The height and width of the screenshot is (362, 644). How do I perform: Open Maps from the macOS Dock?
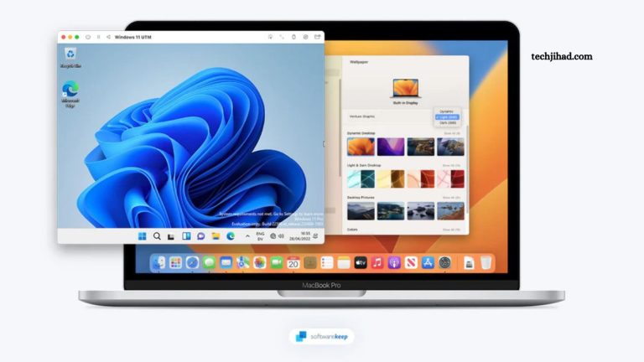pyautogui.click(x=242, y=262)
